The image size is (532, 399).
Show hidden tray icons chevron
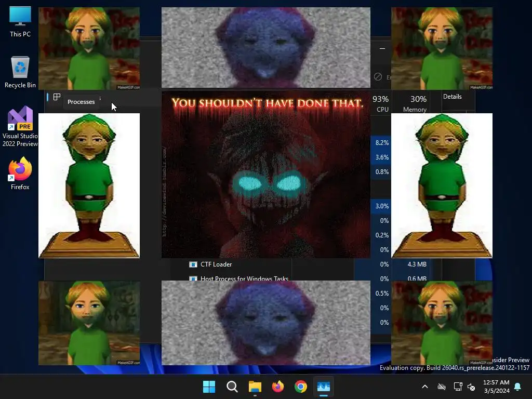click(425, 387)
